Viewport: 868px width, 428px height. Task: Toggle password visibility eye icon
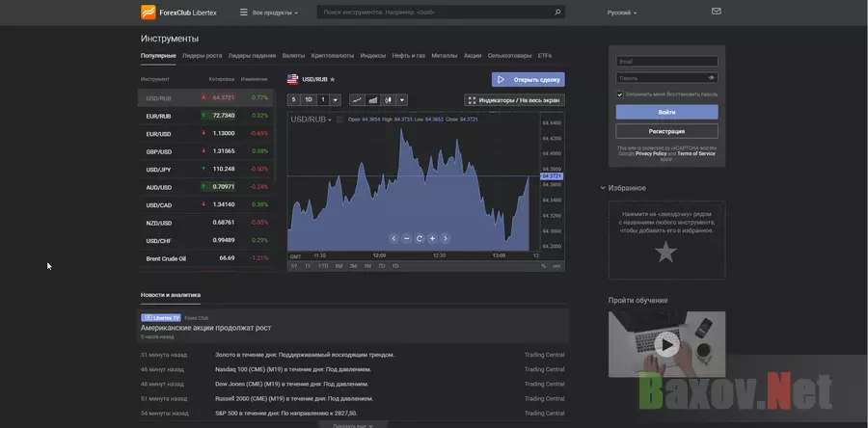712,78
